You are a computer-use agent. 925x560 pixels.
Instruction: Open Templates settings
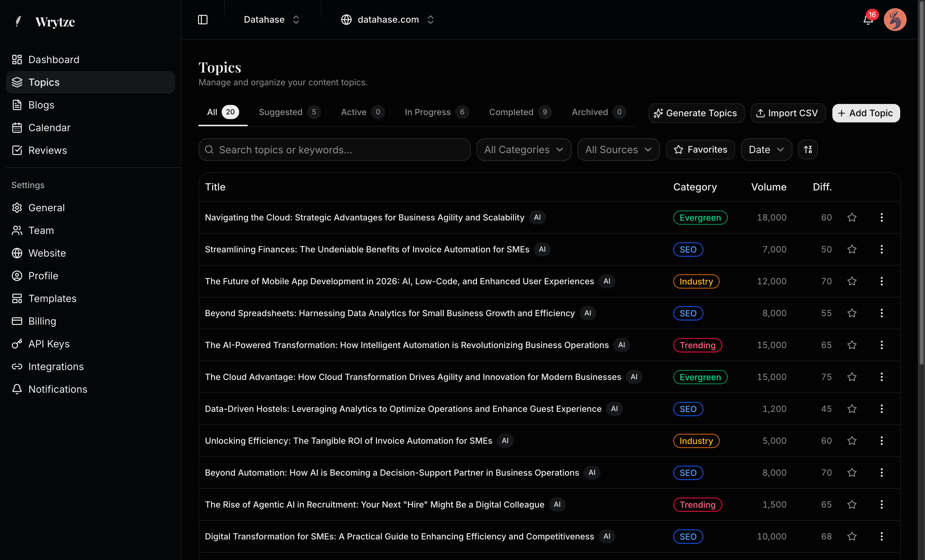90,299
